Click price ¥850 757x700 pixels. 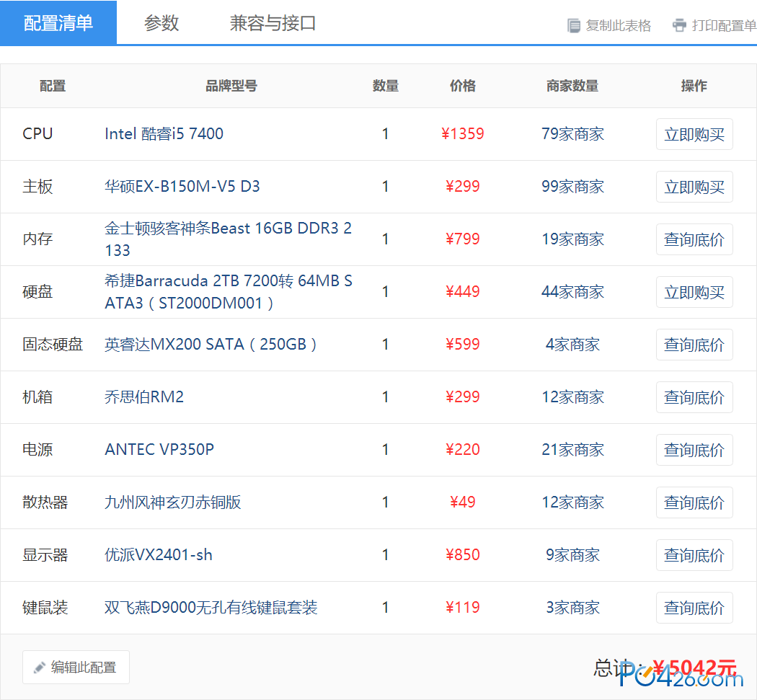click(463, 554)
